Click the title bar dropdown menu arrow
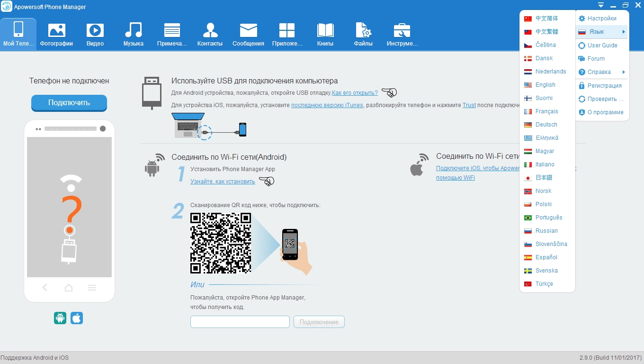Image resolution: width=644 pixels, height=364 pixels. point(601,5)
